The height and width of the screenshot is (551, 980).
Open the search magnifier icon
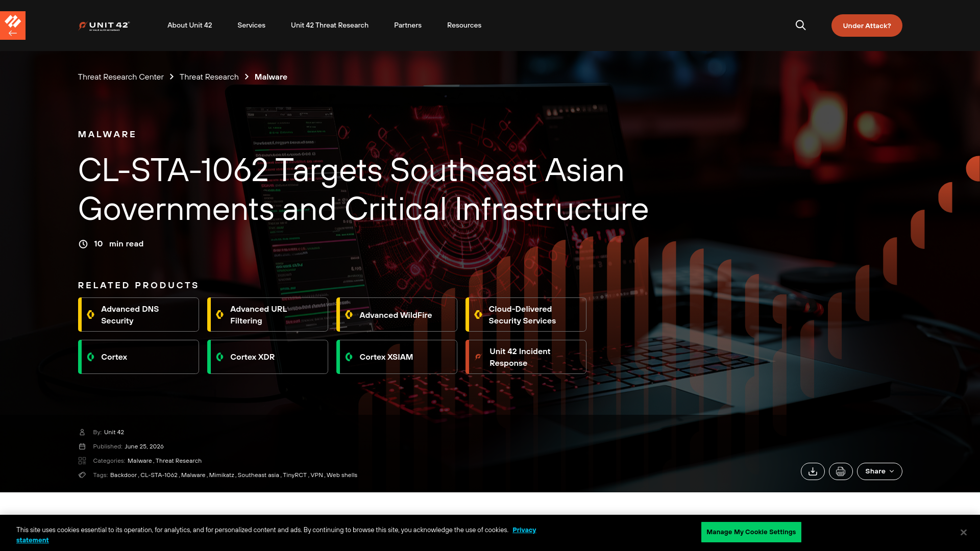click(x=800, y=25)
